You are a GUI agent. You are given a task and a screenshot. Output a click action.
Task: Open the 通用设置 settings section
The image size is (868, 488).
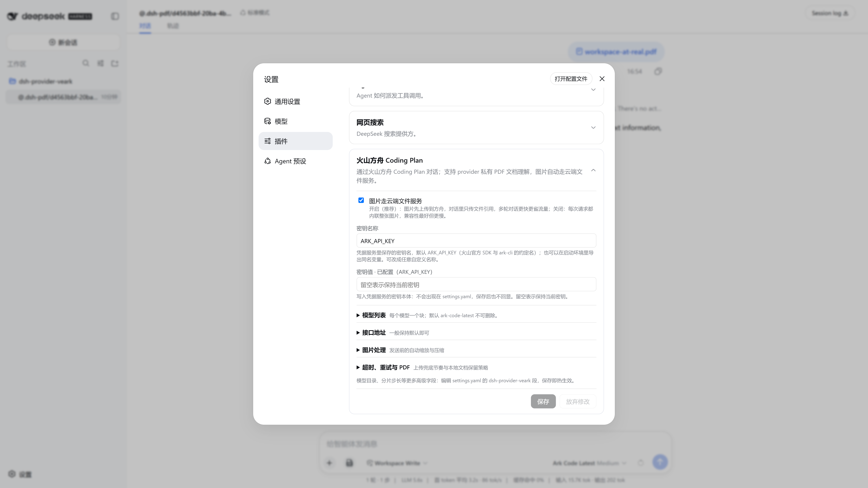[295, 101]
